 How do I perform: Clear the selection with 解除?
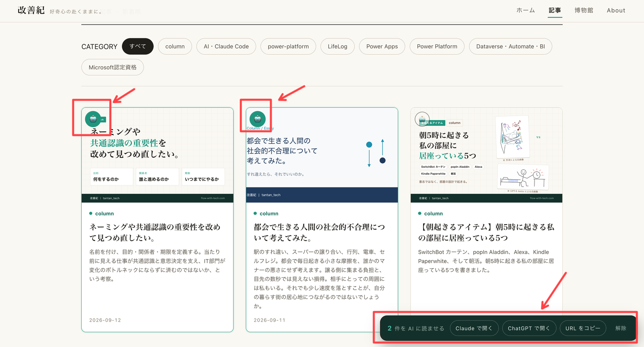(621, 328)
